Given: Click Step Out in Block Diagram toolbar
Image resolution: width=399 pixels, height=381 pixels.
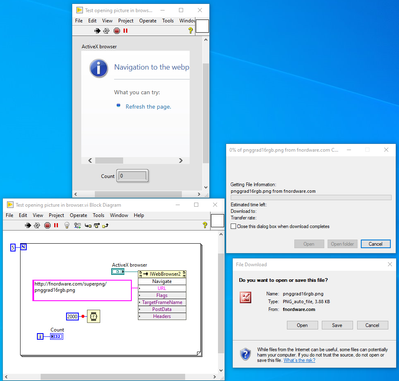Looking at the screenshot, I should 105,226.
